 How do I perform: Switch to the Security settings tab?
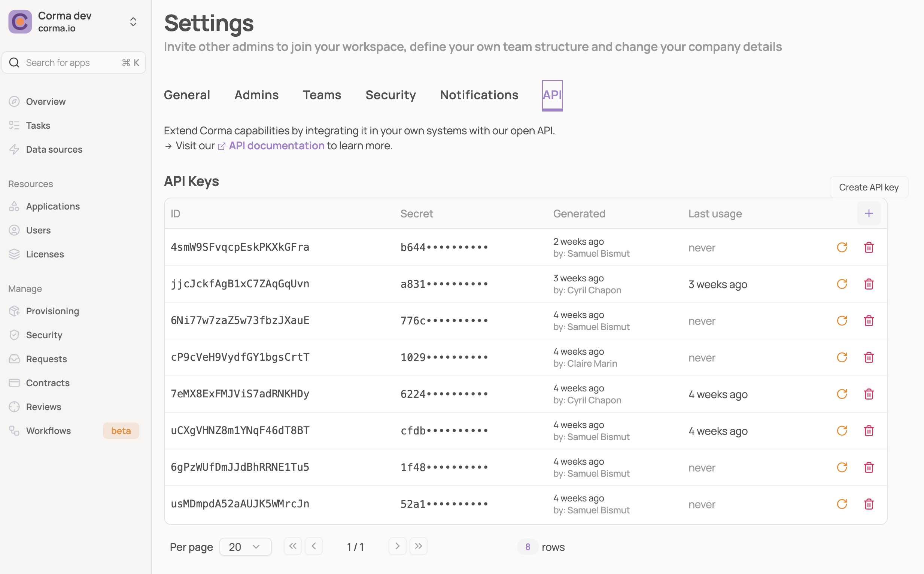[390, 95]
